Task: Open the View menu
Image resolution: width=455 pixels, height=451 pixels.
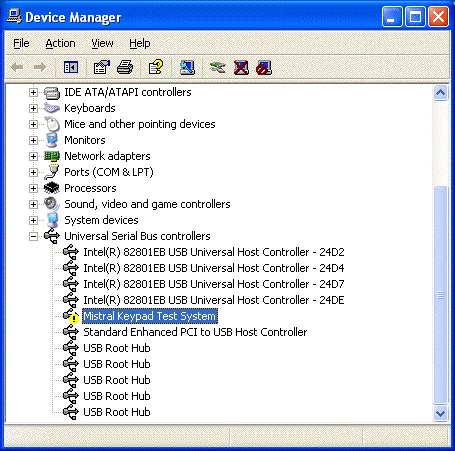Action: (102, 43)
